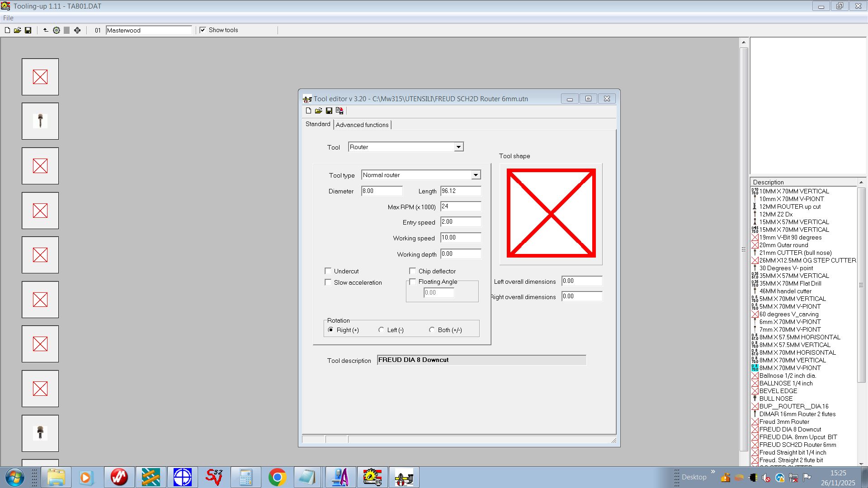
Task: Uncheck the Show tools checkbox
Action: 203,30
